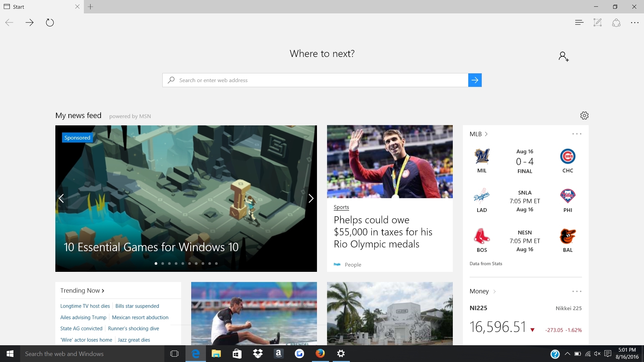Open Ailes advising Trump link

pyautogui.click(x=83, y=317)
